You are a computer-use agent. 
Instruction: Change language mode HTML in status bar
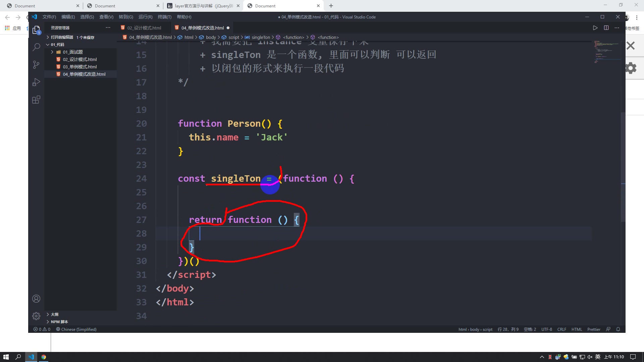[x=577, y=329]
